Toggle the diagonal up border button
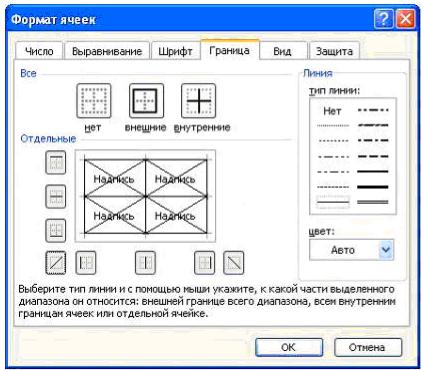 pyautogui.click(x=56, y=263)
